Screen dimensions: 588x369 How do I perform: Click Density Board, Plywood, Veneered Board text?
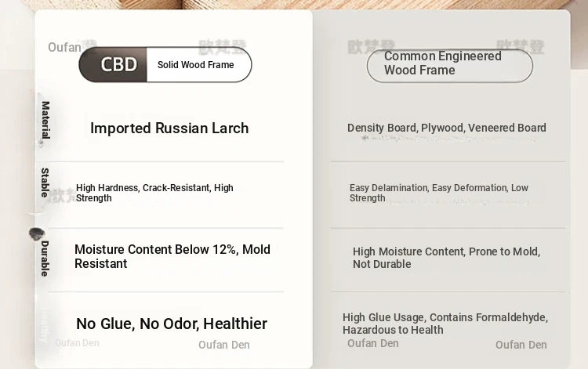click(446, 128)
